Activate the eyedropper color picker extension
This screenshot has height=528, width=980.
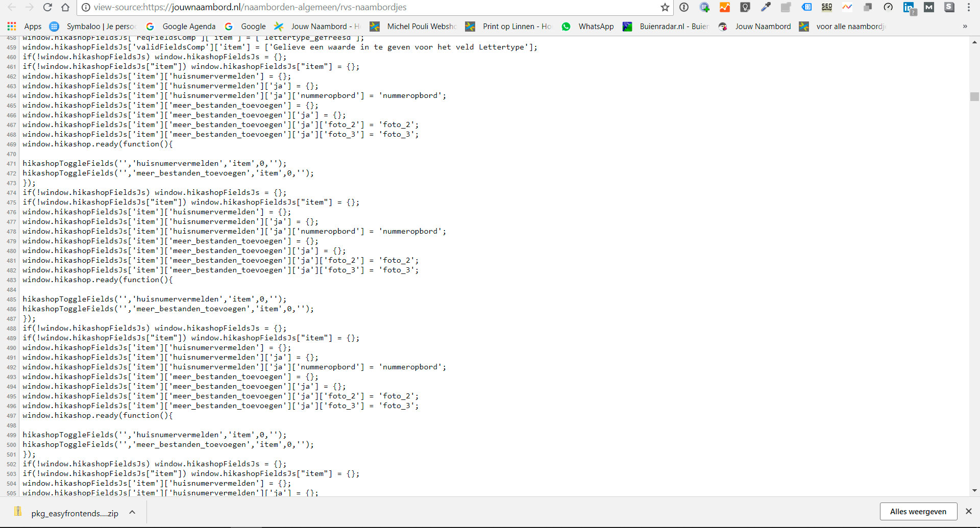766,7
